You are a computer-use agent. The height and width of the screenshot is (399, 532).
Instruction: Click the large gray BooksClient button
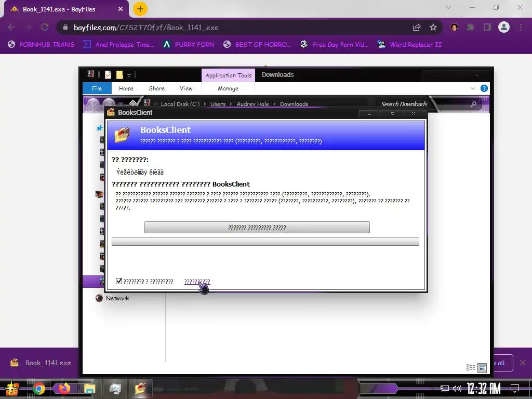257,228
